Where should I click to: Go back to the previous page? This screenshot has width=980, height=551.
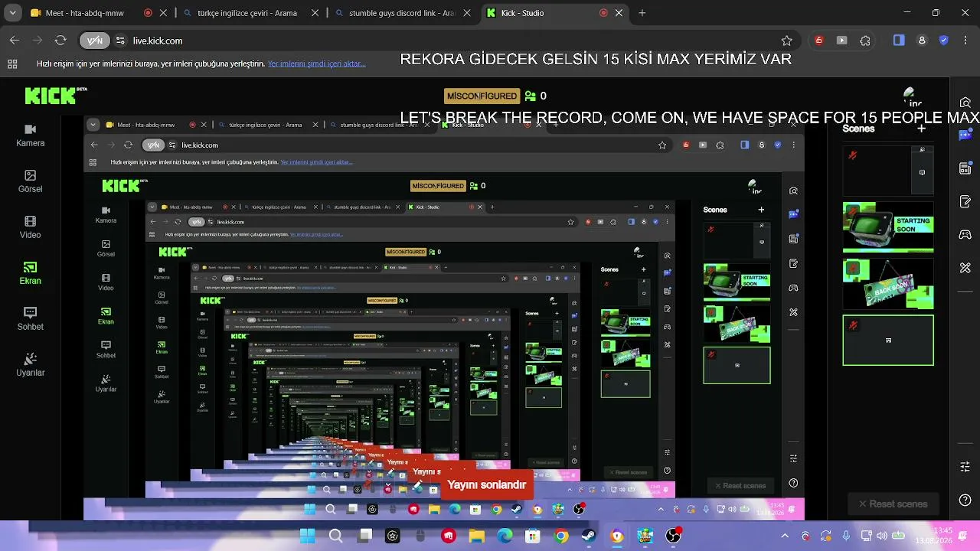coord(15,41)
